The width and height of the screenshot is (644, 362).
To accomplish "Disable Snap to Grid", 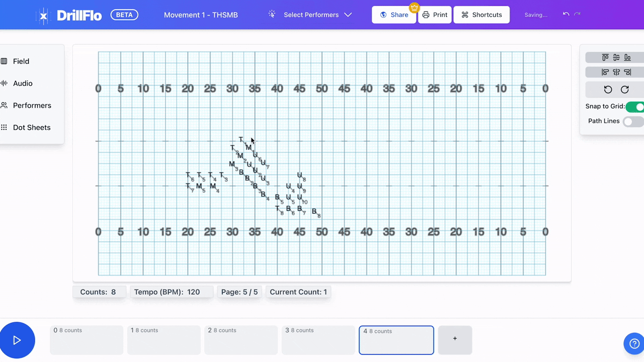I will point(635,107).
